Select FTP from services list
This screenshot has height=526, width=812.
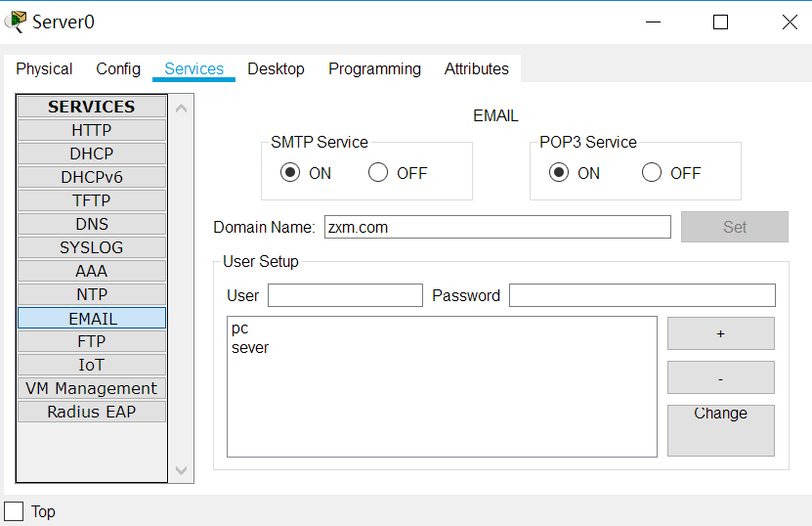[92, 341]
